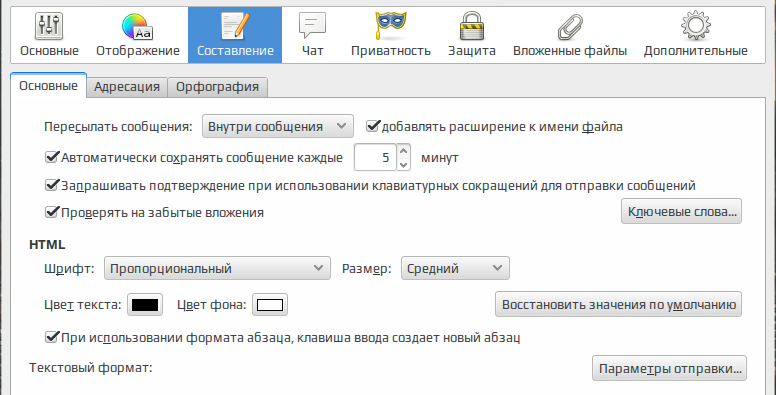Switch to the Орфография tab

217,87
